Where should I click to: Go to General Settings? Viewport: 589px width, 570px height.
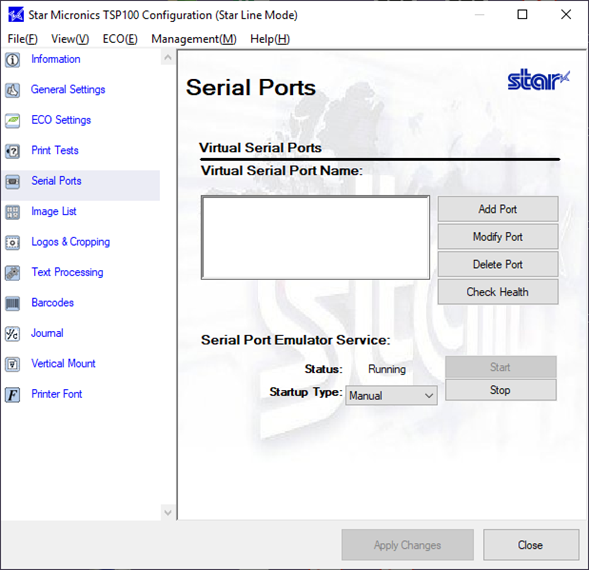[68, 89]
